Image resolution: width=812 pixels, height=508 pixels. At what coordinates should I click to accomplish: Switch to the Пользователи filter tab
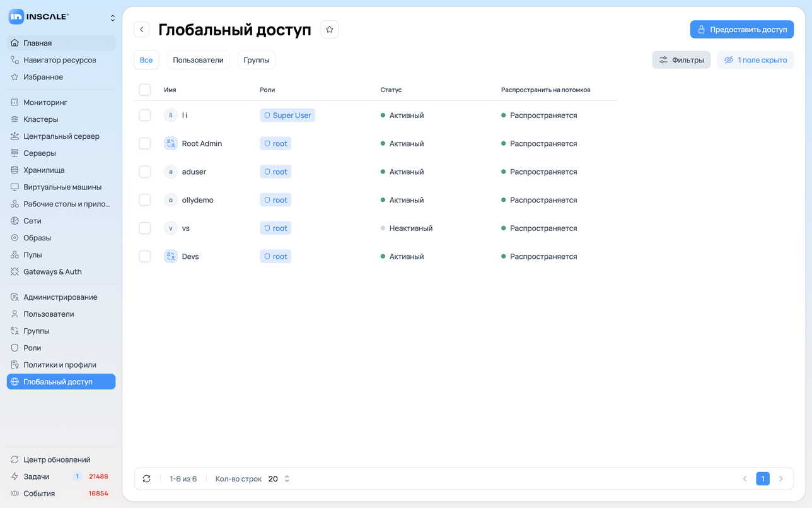coord(198,60)
